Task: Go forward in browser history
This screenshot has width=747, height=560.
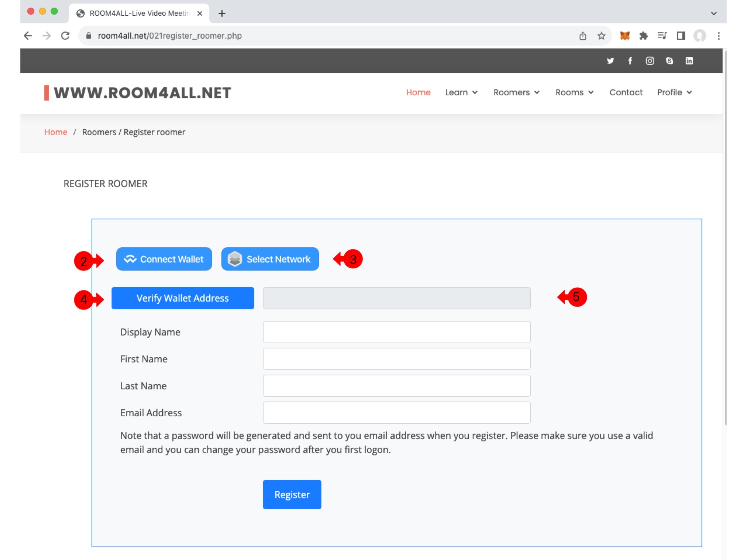Action: point(46,35)
